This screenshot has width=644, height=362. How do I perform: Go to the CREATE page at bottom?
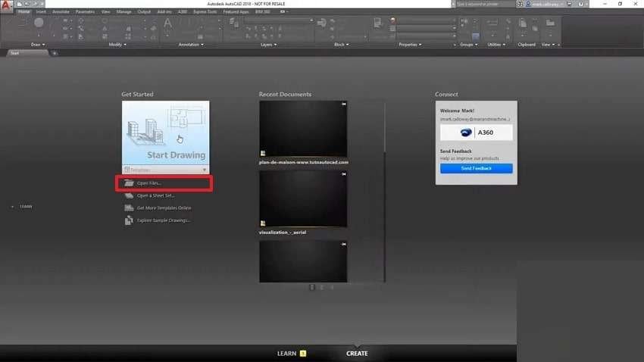tap(357, 354)
